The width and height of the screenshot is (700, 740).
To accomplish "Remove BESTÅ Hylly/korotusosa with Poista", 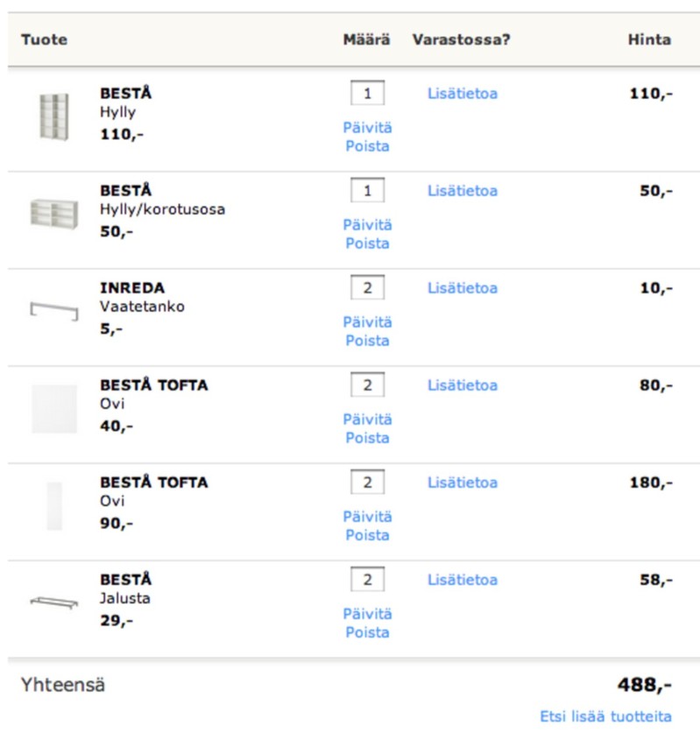I will click(367, 243).
